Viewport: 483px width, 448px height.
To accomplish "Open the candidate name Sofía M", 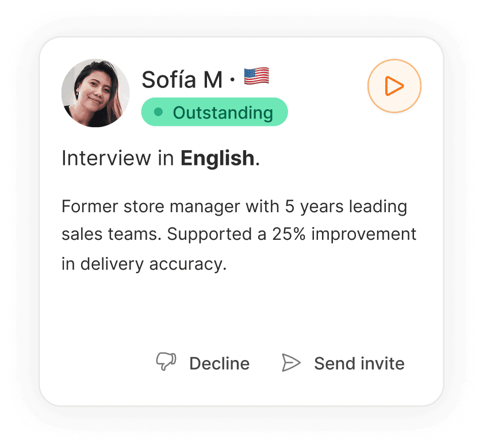I will click(182, 80).
